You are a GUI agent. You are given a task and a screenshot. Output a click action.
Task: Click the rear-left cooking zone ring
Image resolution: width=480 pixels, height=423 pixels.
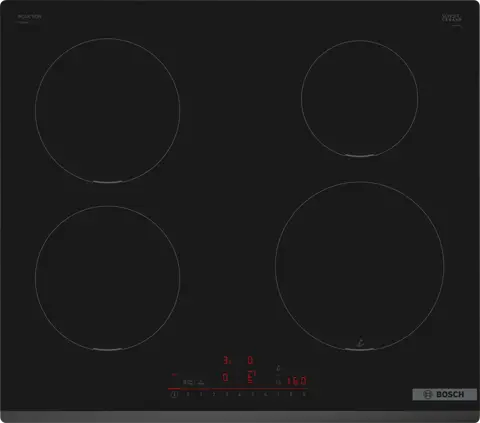108,110
